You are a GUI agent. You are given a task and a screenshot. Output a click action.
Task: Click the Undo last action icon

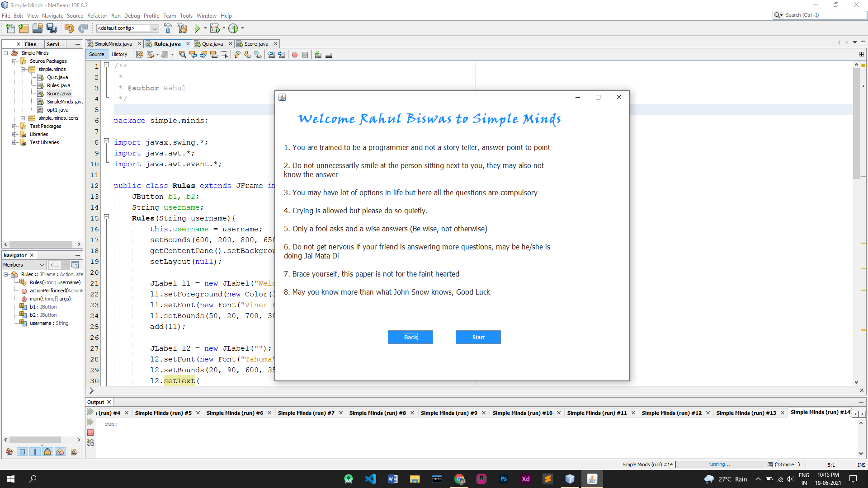point(69,28)
